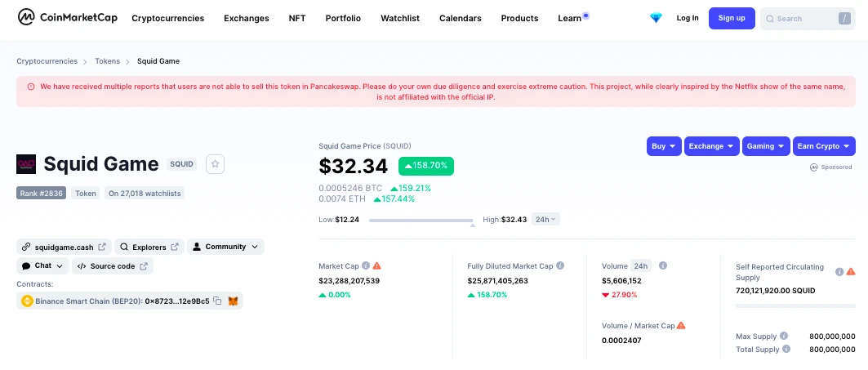
Task: Click the 27.90% volume change
Action: [x=620, y=295]
